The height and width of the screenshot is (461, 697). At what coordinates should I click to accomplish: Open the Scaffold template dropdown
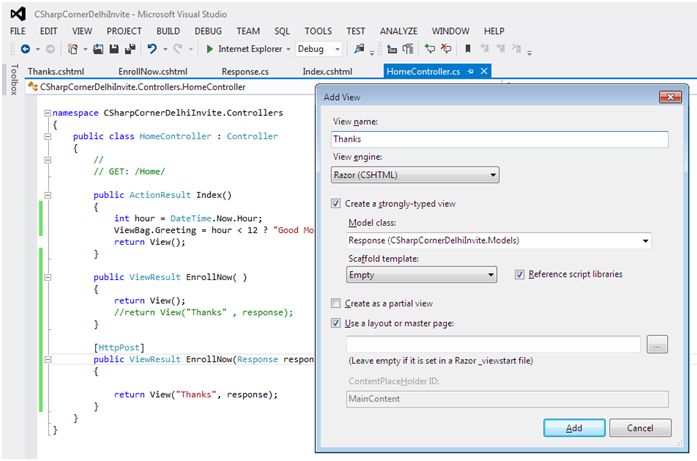[421, 274]
